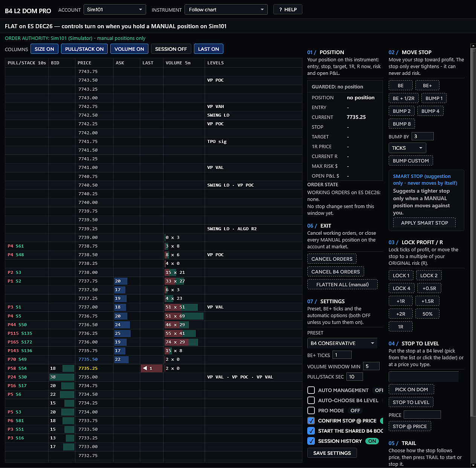Click the LOCK 2 button
Screen dimensions: 476x468
(x=429, y=275)
